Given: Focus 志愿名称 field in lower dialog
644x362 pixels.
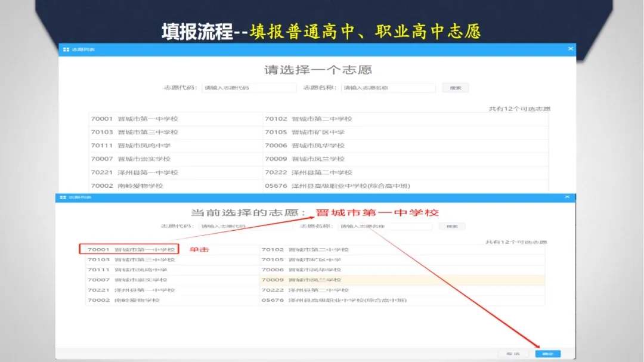Looking at the screenshot, I should (385, 227).
